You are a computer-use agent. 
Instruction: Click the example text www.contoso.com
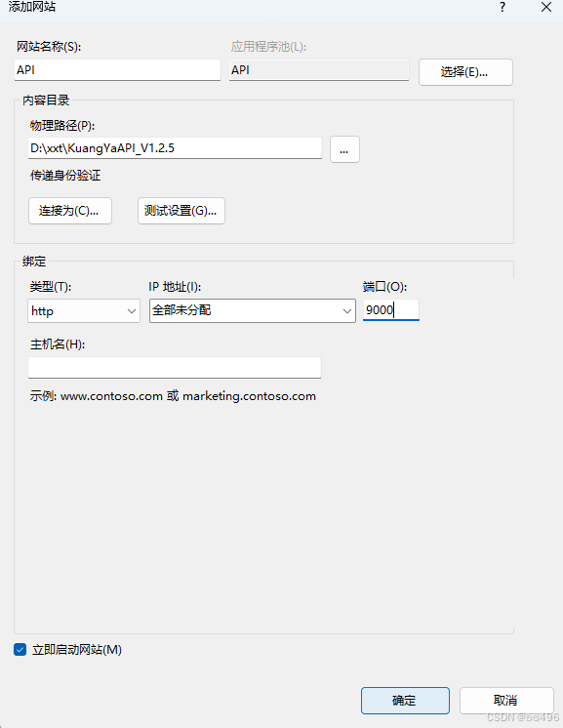111,396
